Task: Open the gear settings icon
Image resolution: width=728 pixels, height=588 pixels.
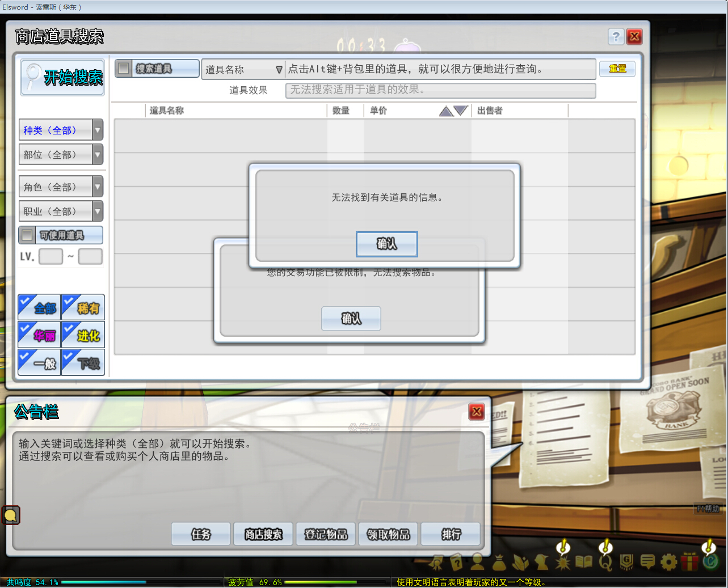Action: click(x=668, y=561)
